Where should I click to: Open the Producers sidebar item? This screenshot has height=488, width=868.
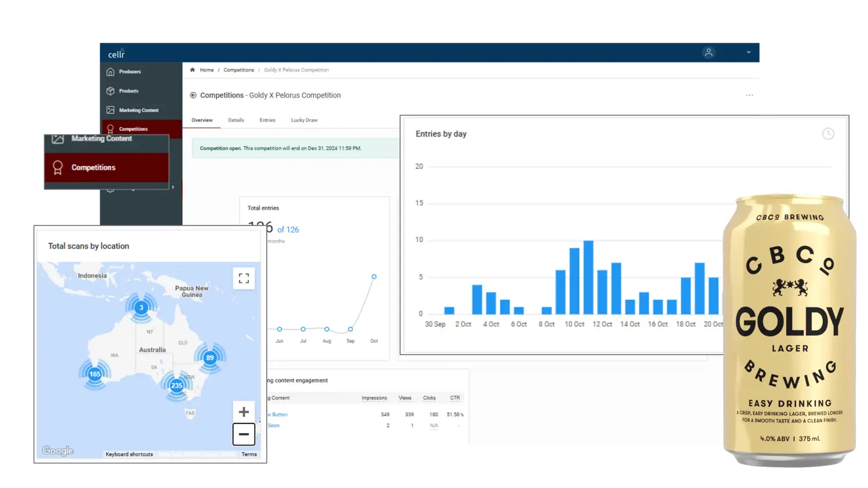(130, 72)
